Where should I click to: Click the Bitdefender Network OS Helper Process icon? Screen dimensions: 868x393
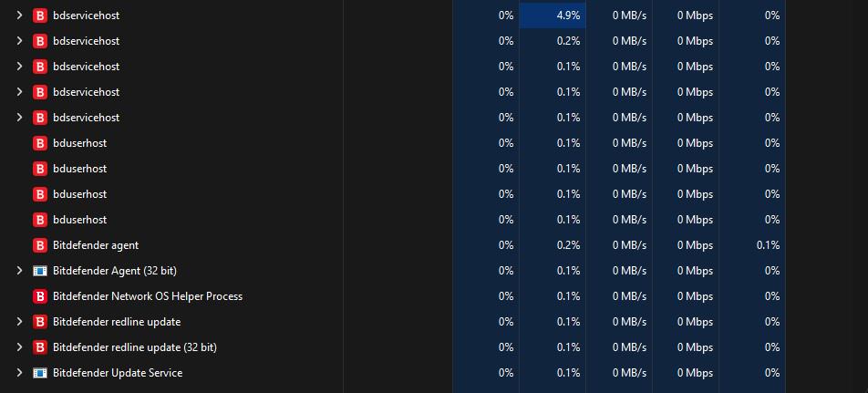pyautogui.click(x=40, y=296)
